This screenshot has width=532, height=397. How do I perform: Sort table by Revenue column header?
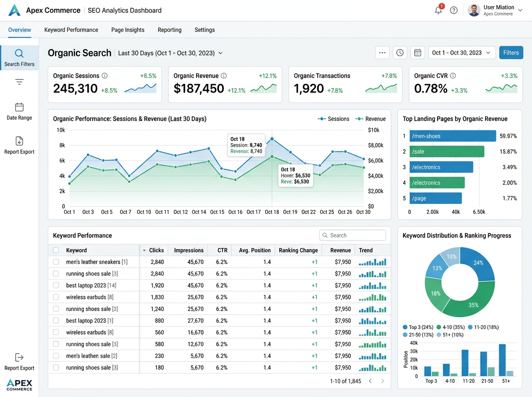point(340,250)
